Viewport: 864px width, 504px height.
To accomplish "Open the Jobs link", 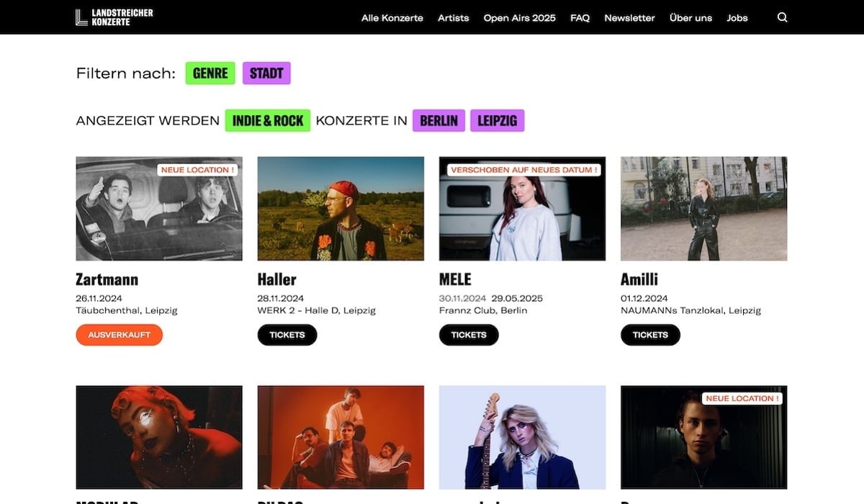I will tap(737, 18).
